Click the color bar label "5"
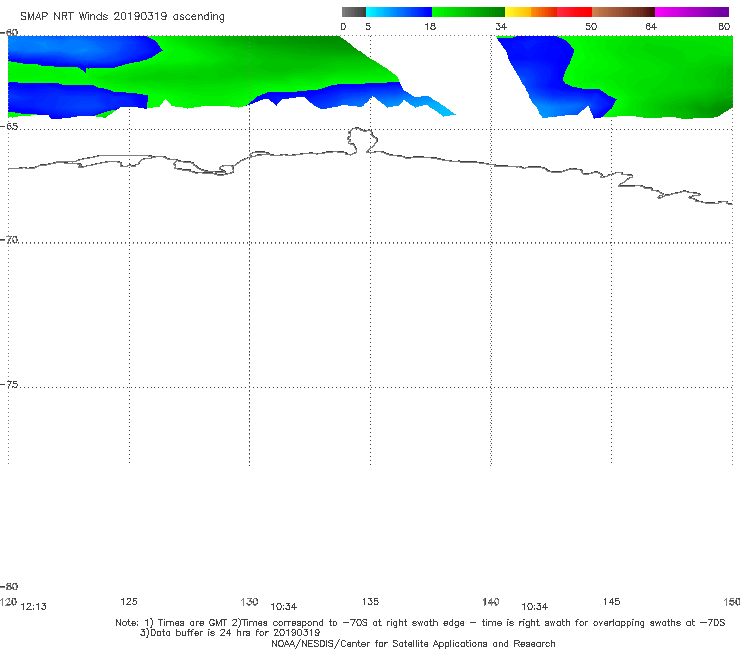Viewport: 740px width, 650px height. [368, 27]
